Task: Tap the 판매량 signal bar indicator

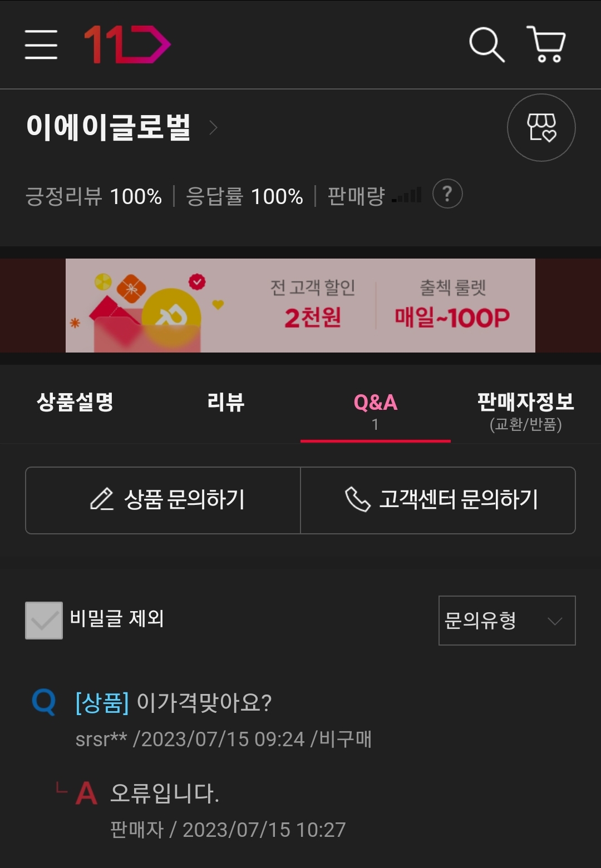Action: click(407, 196)
